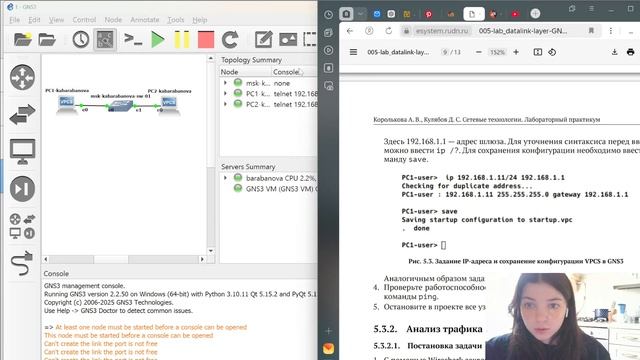
Task: Click the workspace vertical scrollbar up arrow
Action: click(211, 59)
